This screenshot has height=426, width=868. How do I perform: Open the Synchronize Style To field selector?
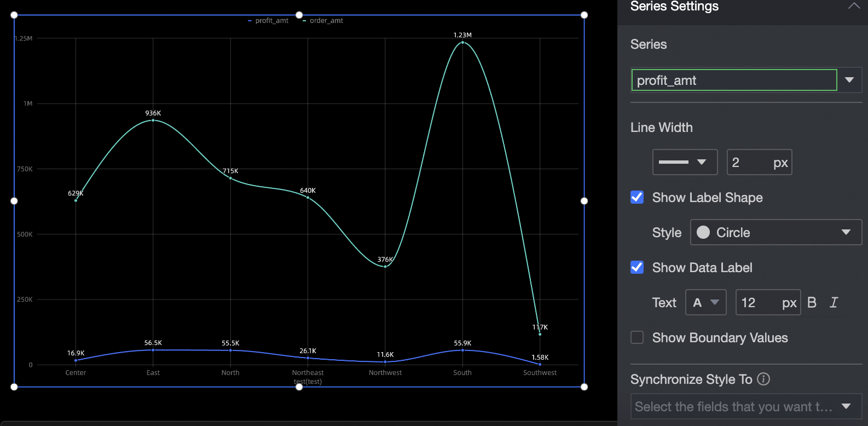747,406
